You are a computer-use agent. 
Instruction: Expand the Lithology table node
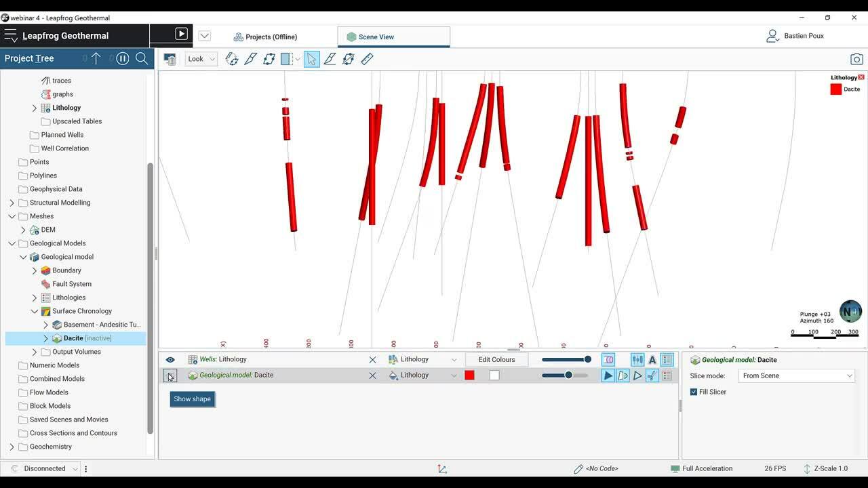pos(35,108)
